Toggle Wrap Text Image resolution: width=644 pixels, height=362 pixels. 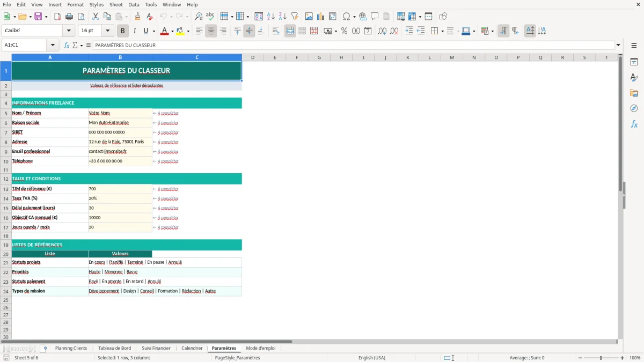pyautogui.click(x=276, y=31)
